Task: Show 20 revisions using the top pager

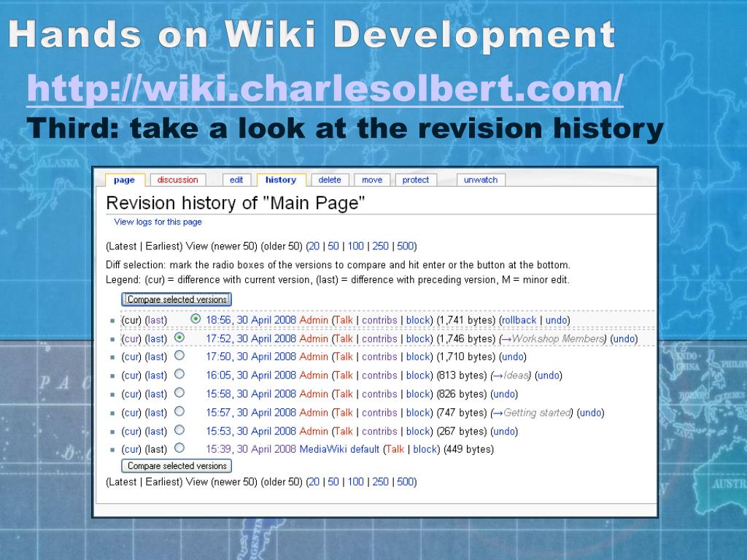Action: pos(314,246)
